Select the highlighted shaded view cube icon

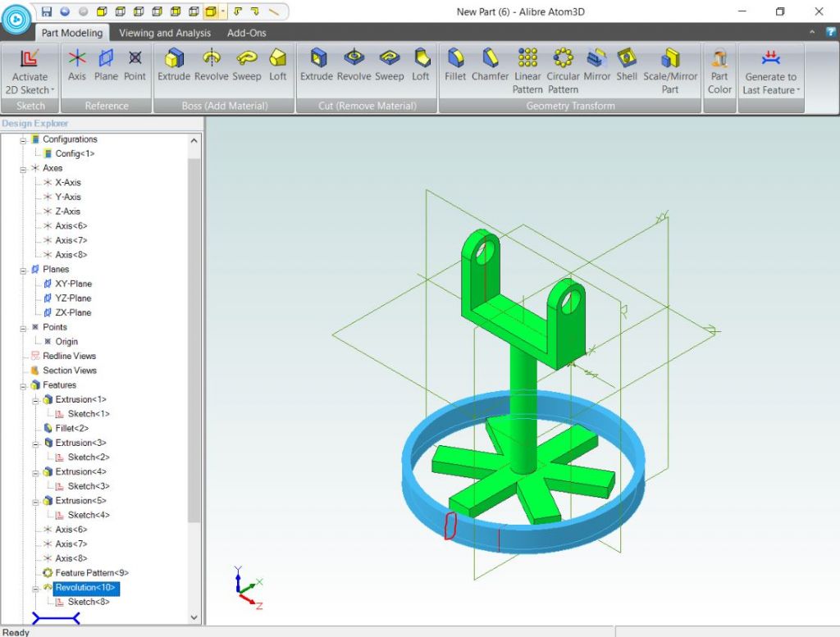[x=211, y=11]
